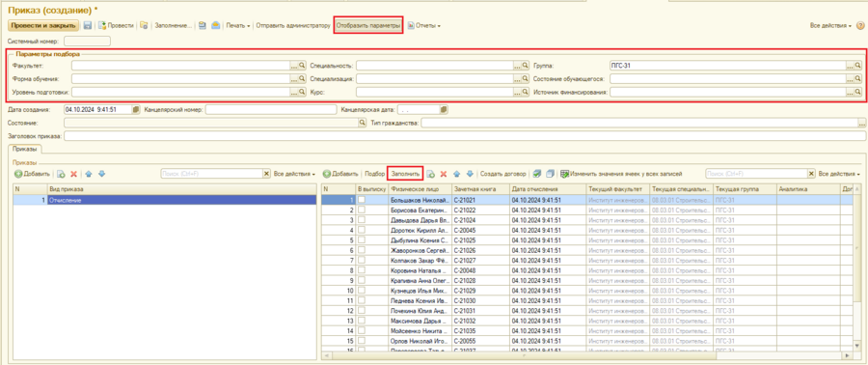
Task: Select the Приказы tab
Action: coord(24,149)
